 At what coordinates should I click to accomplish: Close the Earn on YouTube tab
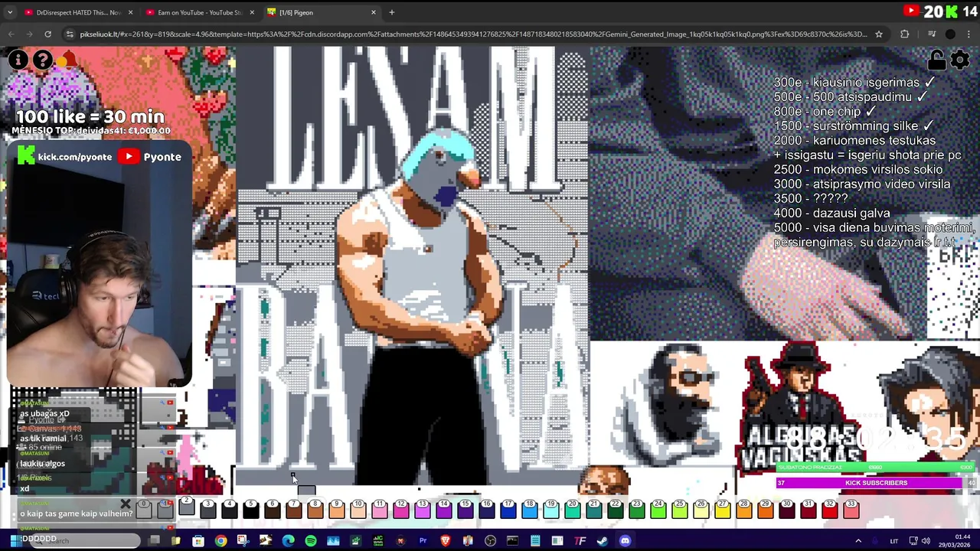click(x=252, y=12)
